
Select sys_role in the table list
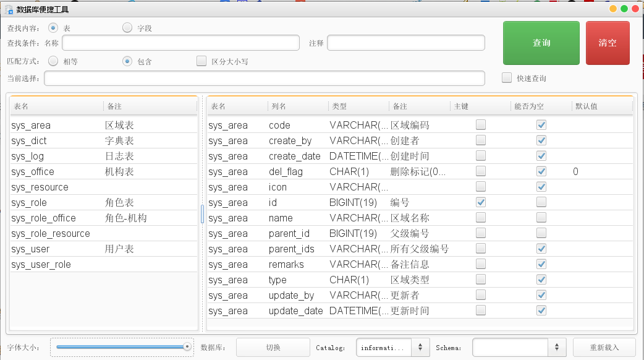(x=104, y=203)
